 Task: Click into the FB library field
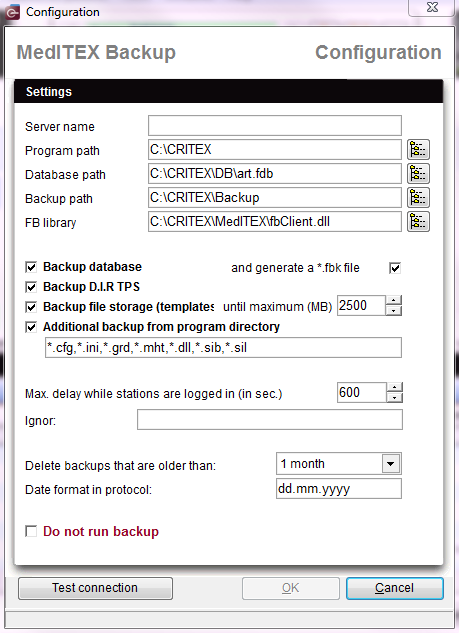coord(275,222)
